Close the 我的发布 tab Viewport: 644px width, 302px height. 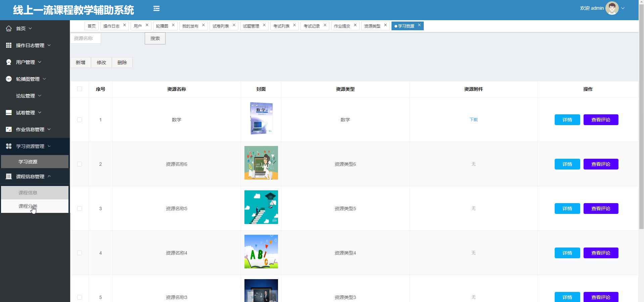(203, 25)
